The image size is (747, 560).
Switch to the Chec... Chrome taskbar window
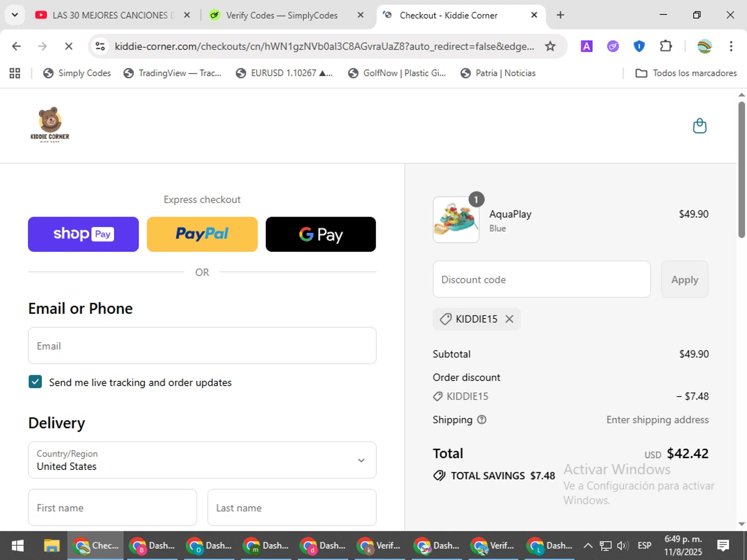tap(96, 546)
